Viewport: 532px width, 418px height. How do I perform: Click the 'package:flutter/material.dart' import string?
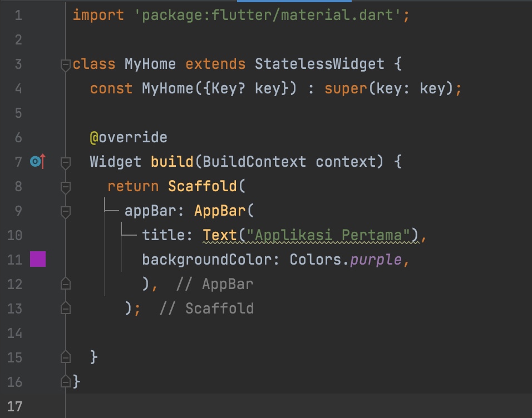[x=268, y=15]
